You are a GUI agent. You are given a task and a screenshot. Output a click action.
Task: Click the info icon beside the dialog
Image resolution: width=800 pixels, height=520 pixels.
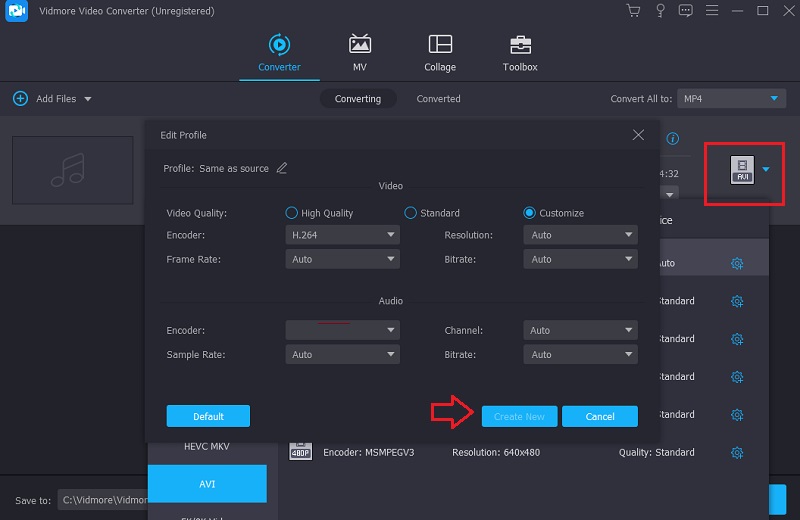673,138
